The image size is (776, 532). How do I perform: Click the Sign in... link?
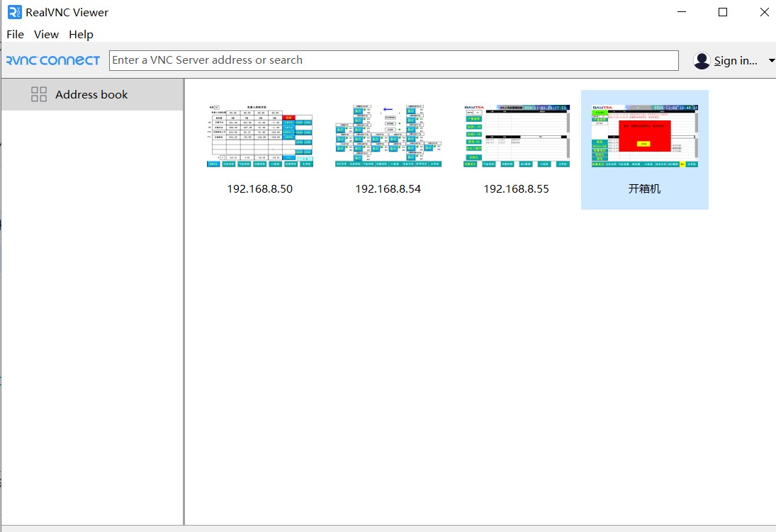(736, 61)
